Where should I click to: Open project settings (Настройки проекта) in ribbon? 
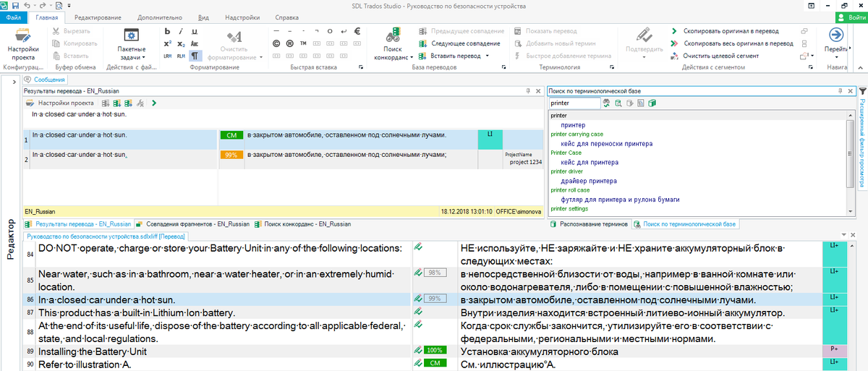coord(23,44)
